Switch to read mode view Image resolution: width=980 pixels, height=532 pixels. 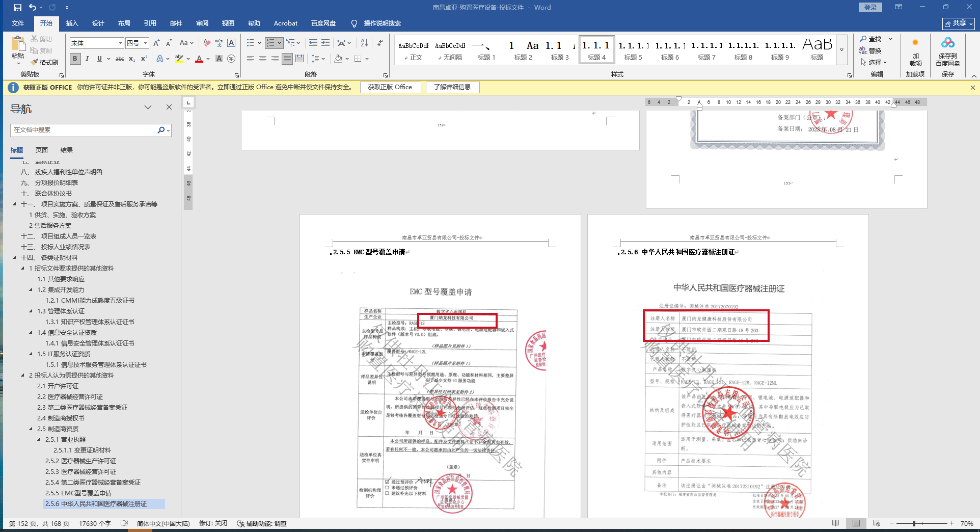point(836,523)
